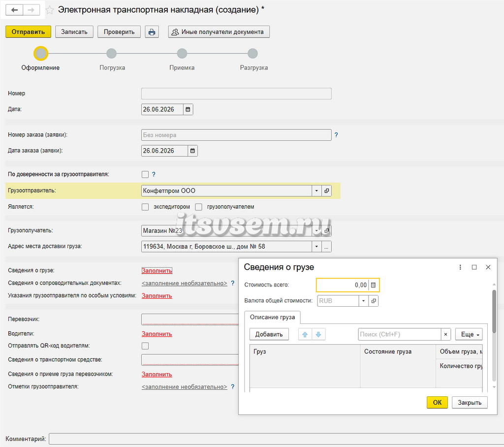Move cargo row down with arrow icon
Viewport: 504px width, 447px height.
[x=318, y=334]
